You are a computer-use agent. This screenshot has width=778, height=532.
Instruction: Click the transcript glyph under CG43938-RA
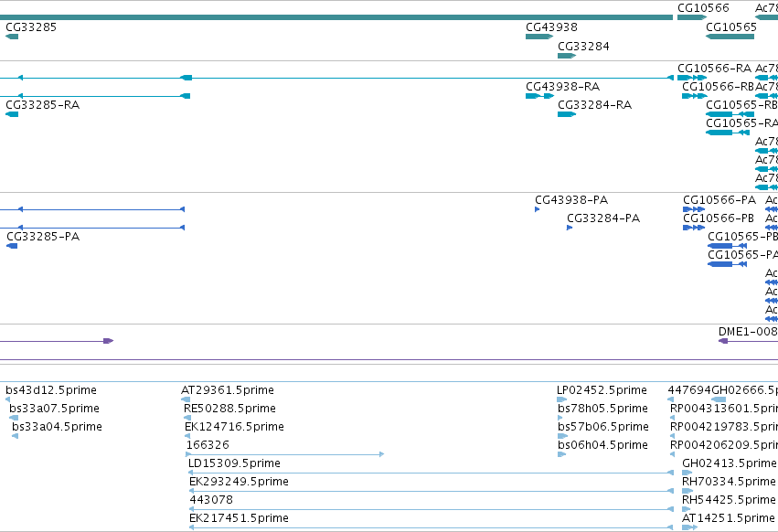[539, 96]
